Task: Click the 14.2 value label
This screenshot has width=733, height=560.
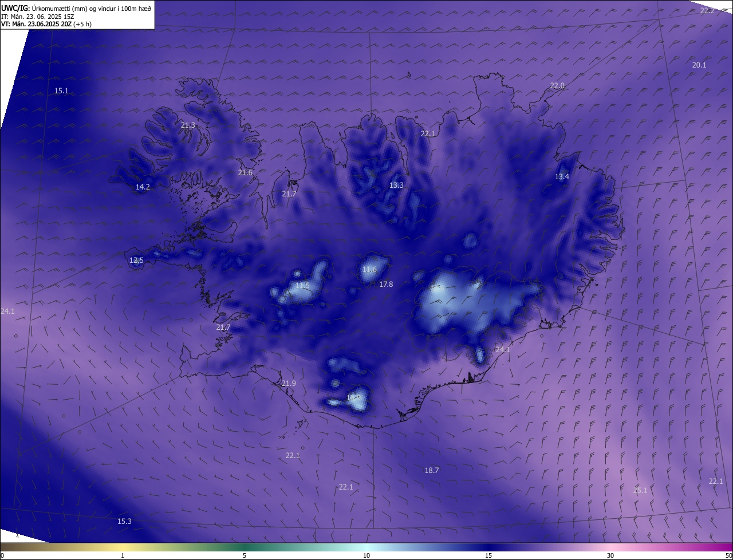Action: [143, 187]
